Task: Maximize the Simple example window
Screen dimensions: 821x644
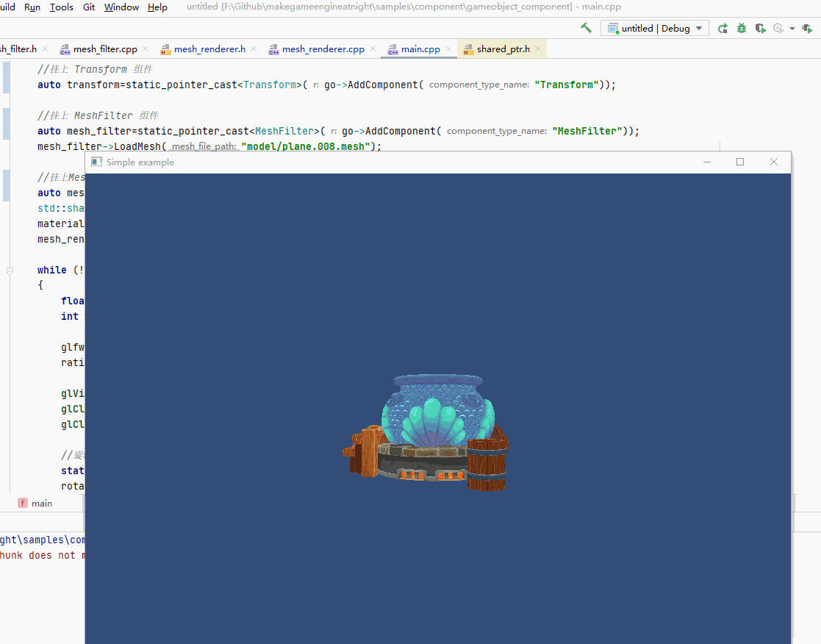Action: [740, 162]
